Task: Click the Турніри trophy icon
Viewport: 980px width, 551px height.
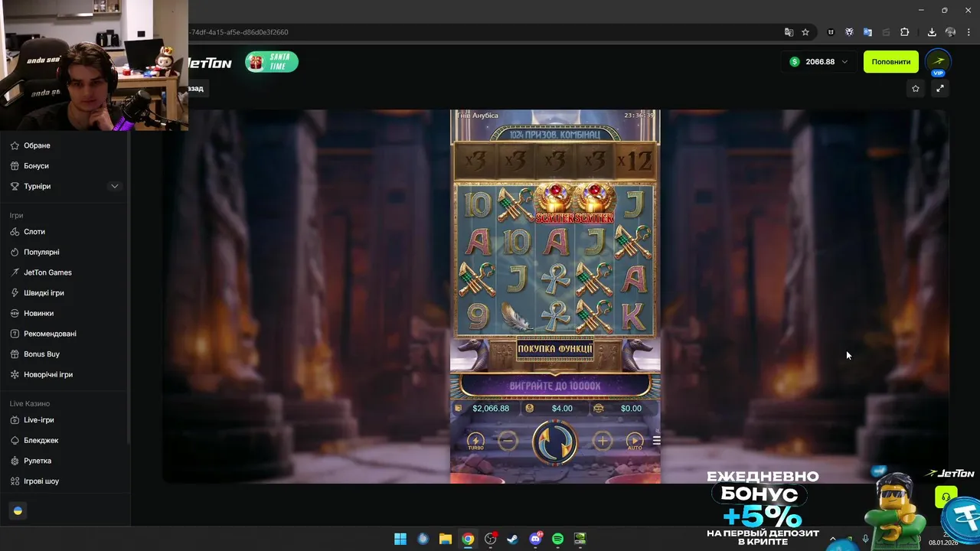Action: pyautogui.click(x=15, y=187)
